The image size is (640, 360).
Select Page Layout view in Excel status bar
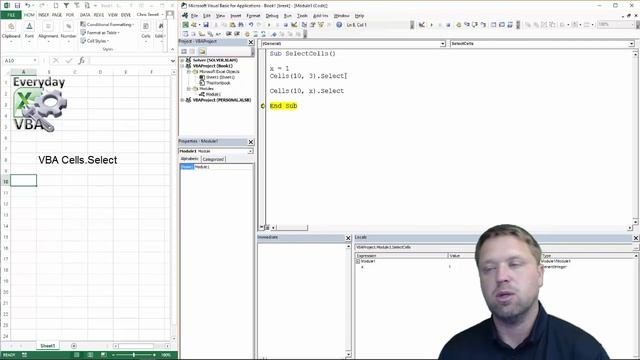coord(90,355)
